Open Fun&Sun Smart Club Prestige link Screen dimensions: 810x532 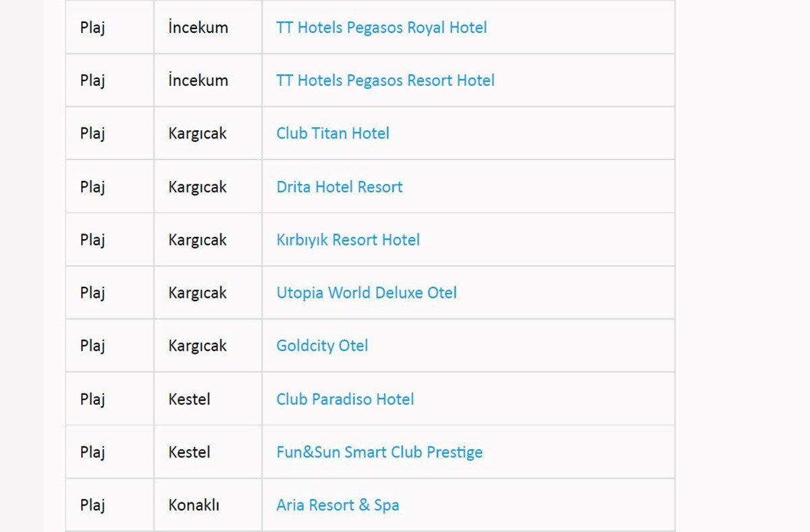(379, 452)
